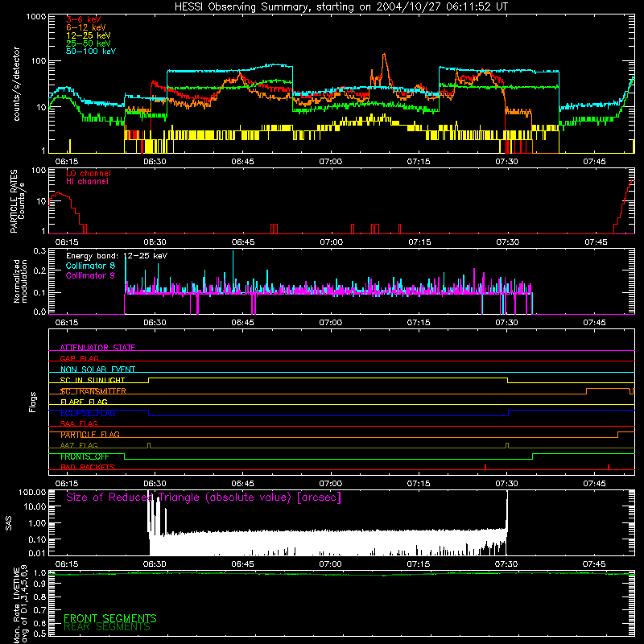
Task: Click the 0.5 tick value on livetime axis
Action: tap(39, 634)
